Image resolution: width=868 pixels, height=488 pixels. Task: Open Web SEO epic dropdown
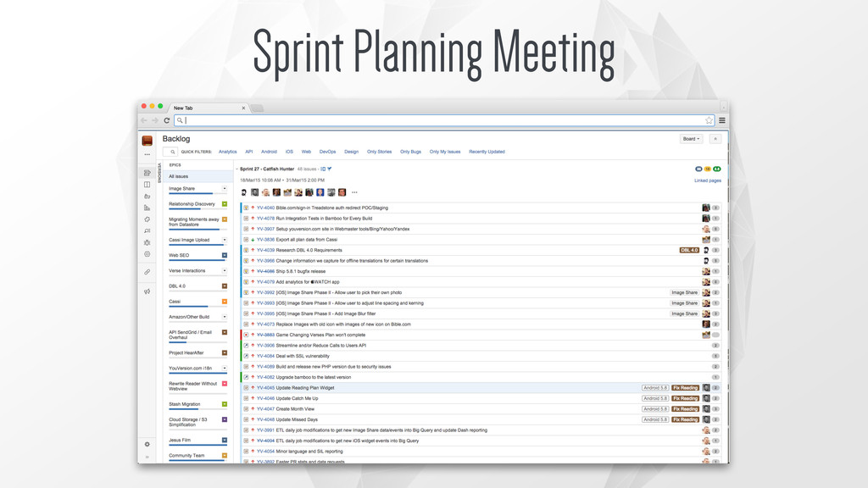[225, 256]
